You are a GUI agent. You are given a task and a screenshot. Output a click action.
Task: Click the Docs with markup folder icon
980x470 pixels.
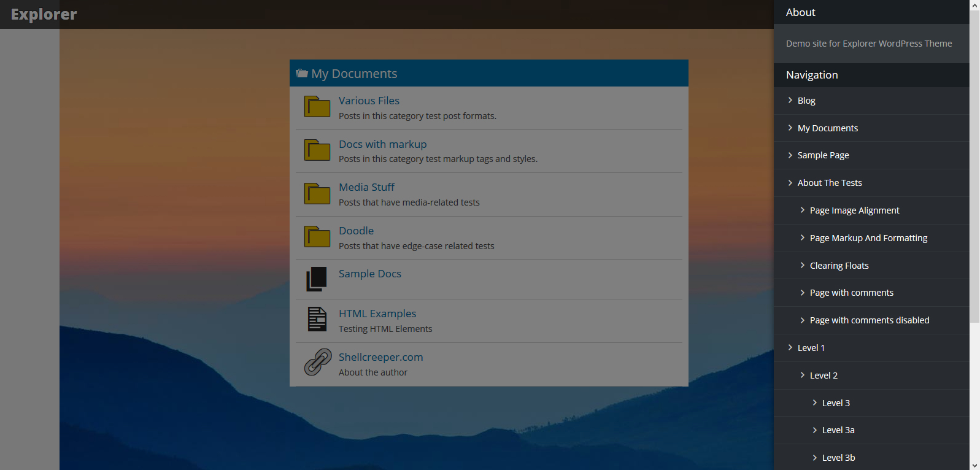(x=317, y=150)
